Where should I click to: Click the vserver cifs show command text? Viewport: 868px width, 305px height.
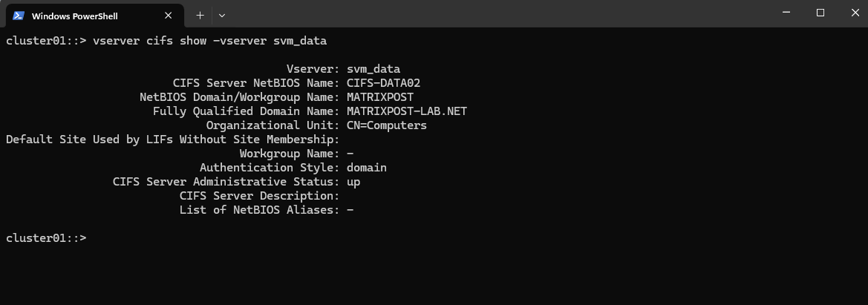(x=210, y=41)
